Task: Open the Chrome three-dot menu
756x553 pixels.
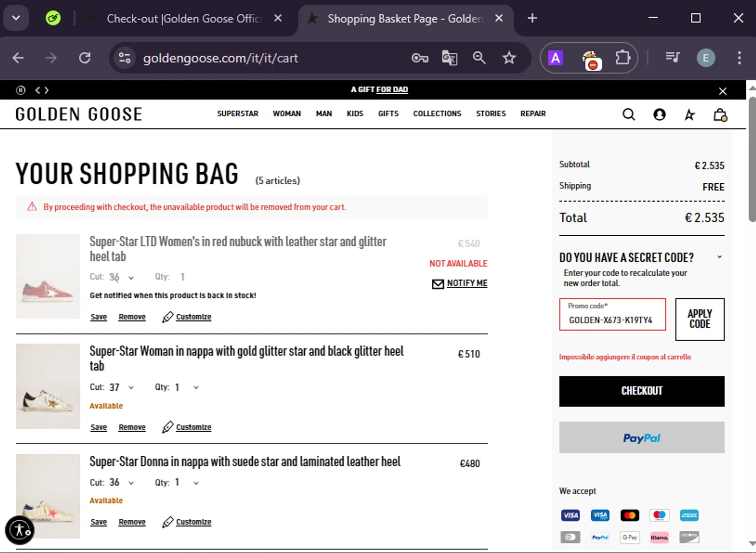Action: point(739,58)
